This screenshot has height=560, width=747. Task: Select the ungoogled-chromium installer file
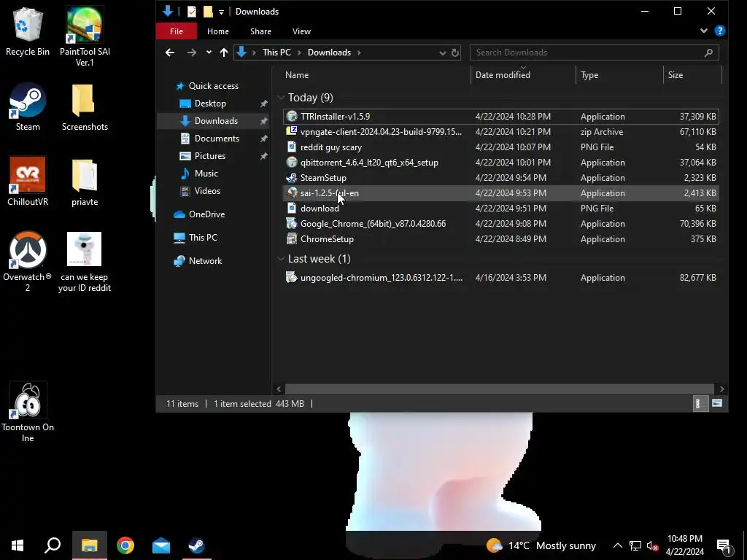(x=500, y=278)
